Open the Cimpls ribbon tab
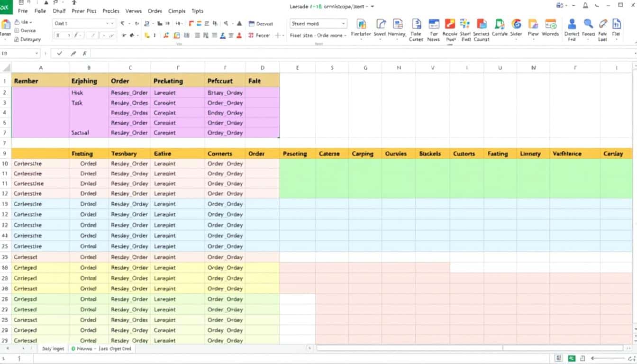 coord(177,11)
